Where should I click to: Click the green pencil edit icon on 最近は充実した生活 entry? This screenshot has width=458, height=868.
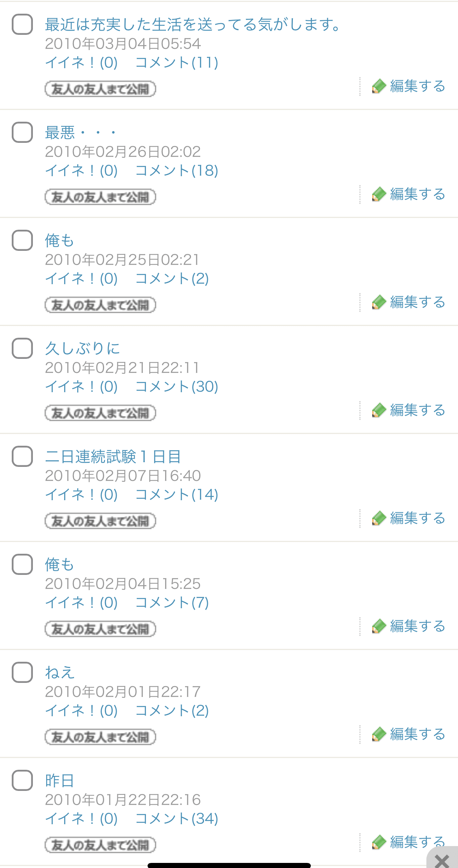378,86
